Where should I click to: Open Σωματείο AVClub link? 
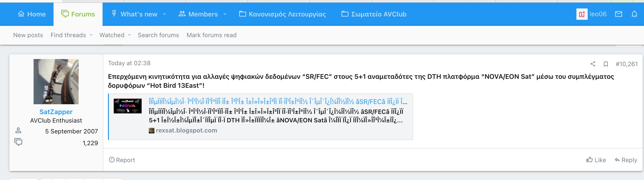point(374,14)
